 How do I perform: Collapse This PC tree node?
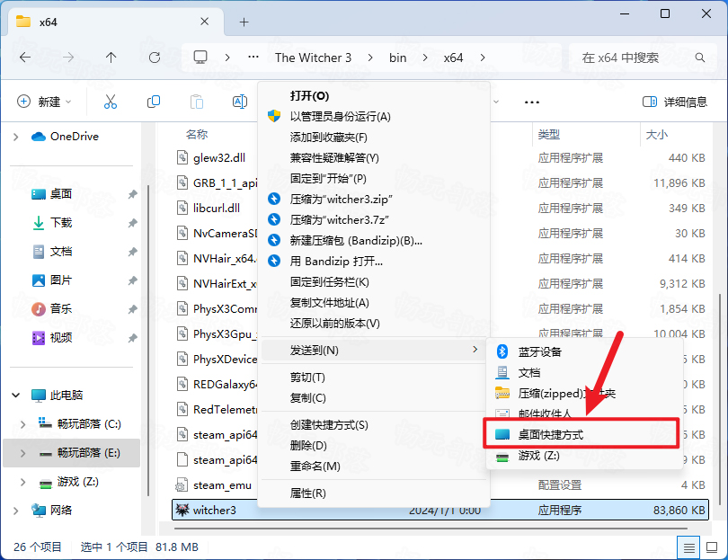[x=16, y=396]
